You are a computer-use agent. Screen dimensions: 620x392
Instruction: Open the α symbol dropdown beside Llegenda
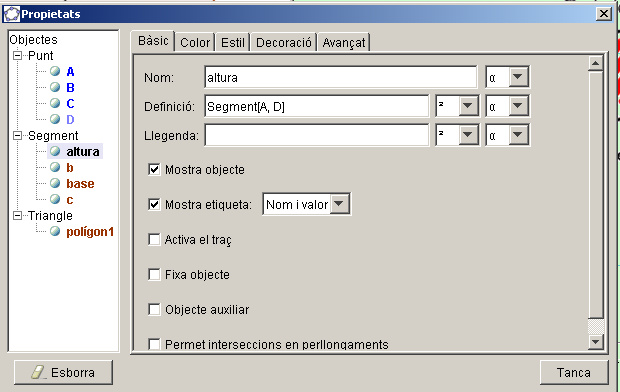point(518,135)
